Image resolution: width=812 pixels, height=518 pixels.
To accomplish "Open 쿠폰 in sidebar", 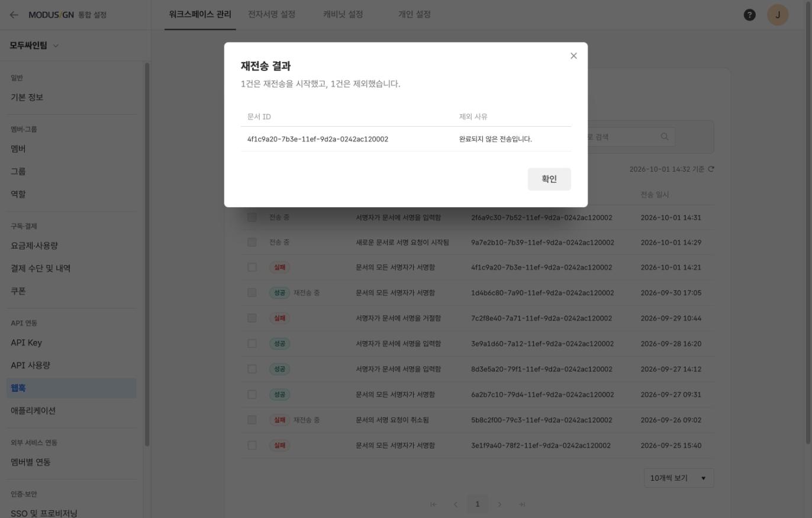I will pyautogui.click(x=72, y=291).
